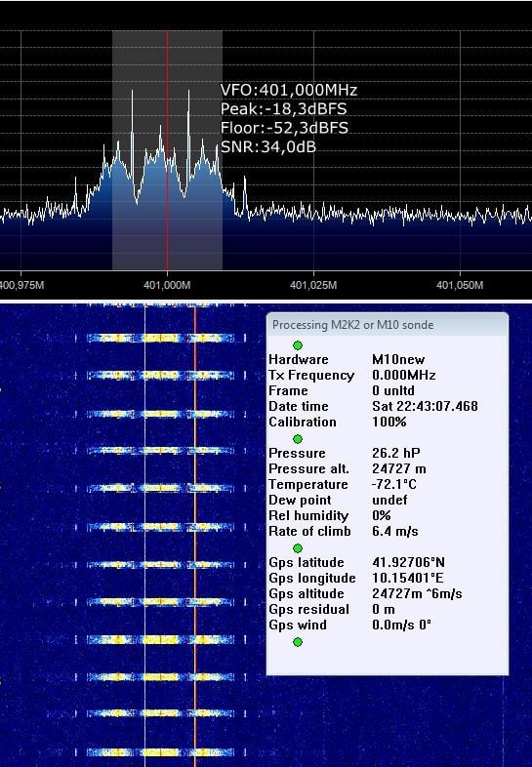Click the 401,050M frequency axis label

460,285
